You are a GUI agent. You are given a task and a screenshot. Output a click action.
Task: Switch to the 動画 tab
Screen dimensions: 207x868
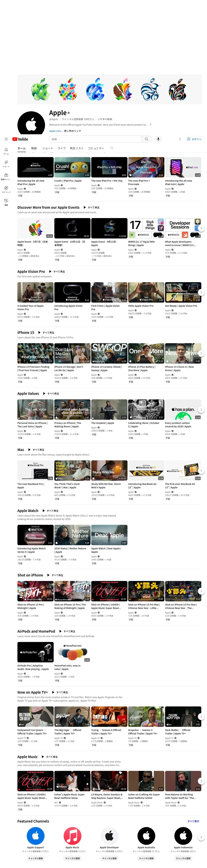point(34,148)
